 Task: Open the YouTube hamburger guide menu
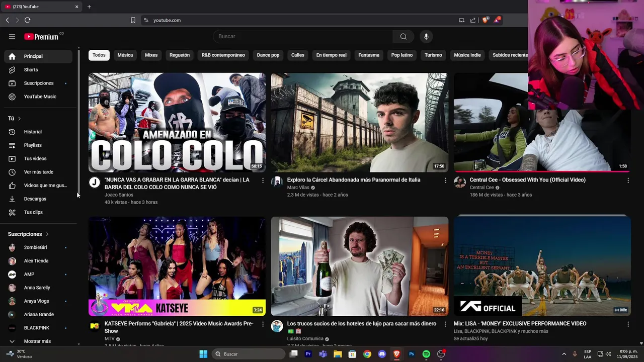[x=12, y=36]
